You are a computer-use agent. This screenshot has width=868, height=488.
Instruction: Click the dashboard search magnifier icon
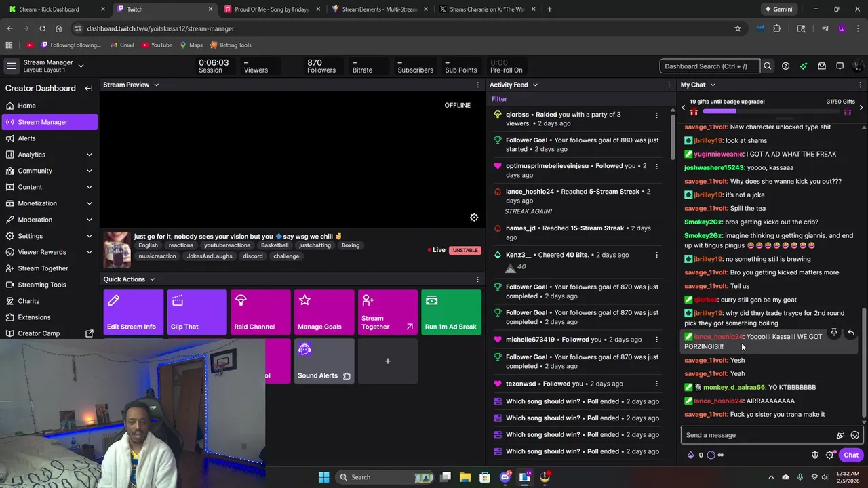(x=768, y=66)
